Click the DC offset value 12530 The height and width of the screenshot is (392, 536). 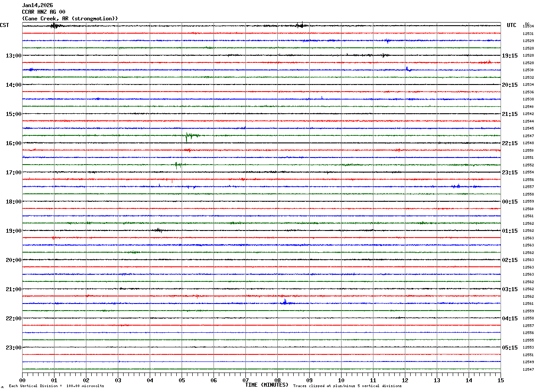tap(528, 70)
